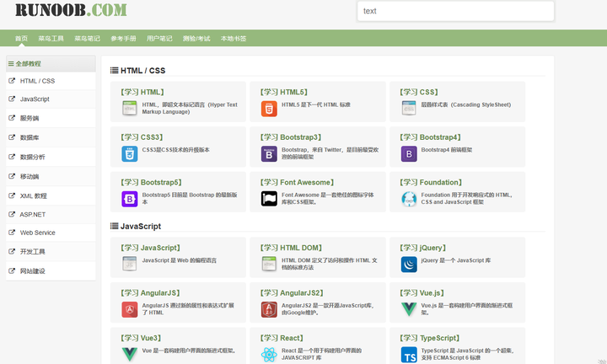Open the 菜鸟工具 nav tab
The height and width of the screenshot is (364, 607).
click(x=51, y=38)
